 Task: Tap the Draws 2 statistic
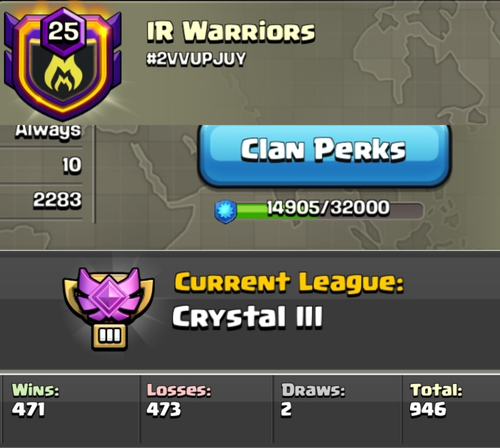tap(313, 400)
